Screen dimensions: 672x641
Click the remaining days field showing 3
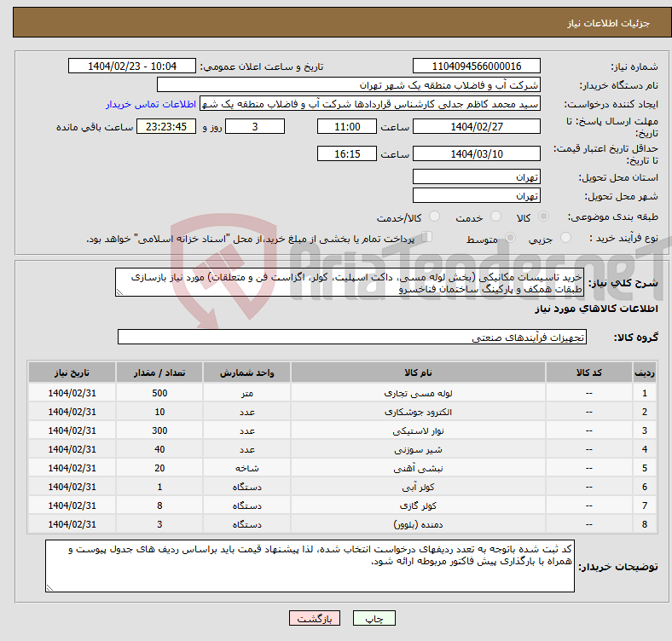(x=255, y=127)
